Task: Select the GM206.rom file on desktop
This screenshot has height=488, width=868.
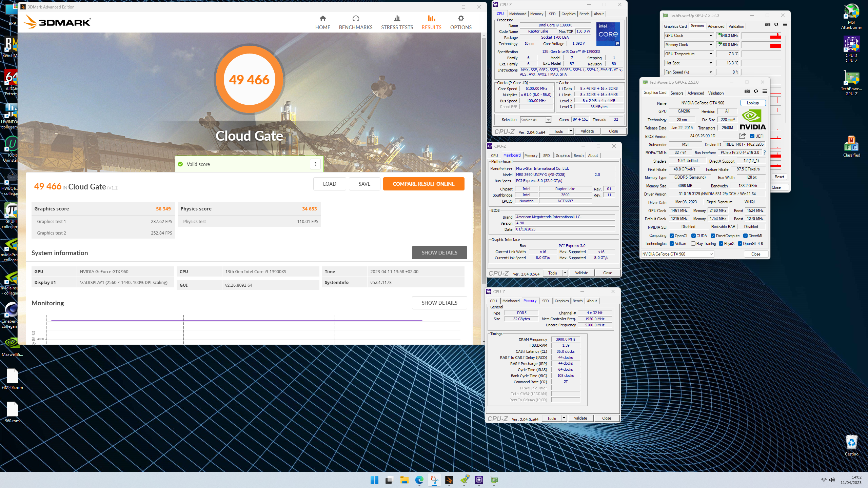Action: (12, 379)
